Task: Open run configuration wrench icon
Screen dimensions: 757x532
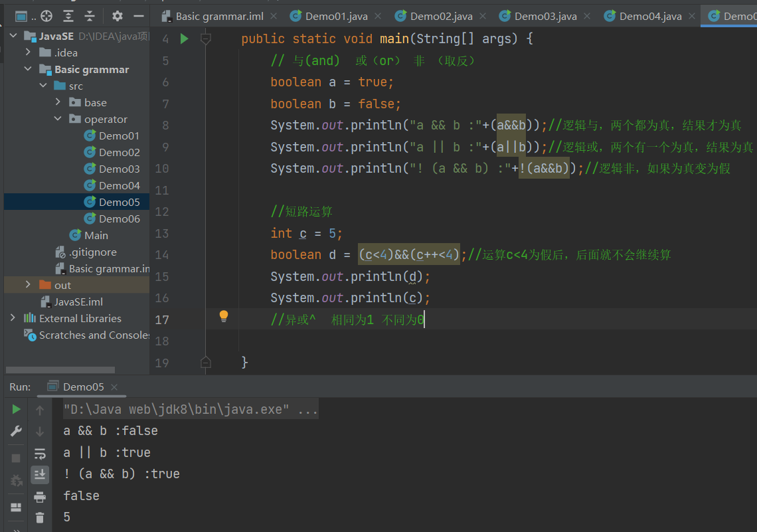Action: [x=16, y=432]
